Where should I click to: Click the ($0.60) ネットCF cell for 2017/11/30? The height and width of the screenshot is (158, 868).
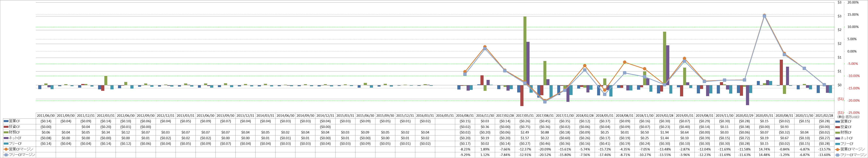(x=565, y=138)
